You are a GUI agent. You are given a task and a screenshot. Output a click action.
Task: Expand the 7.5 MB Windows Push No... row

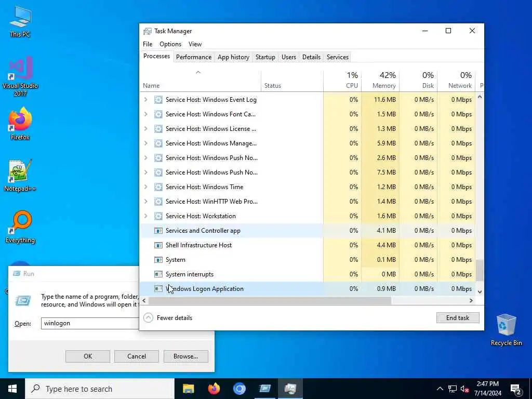coord(146,172)
